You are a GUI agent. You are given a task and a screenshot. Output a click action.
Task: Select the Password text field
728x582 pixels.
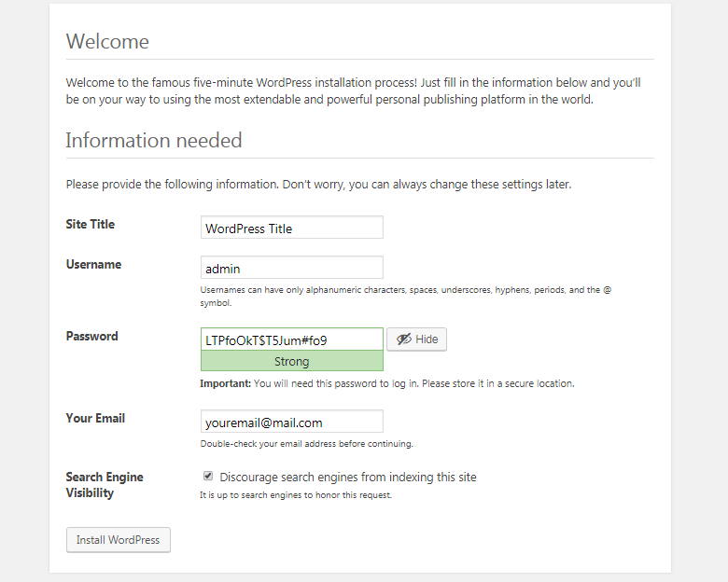(291, 339)
